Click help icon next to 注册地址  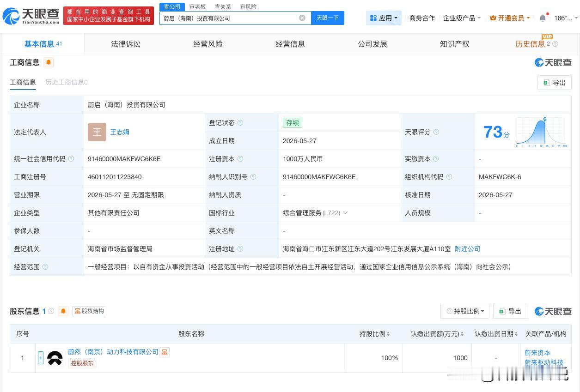[240, 249]
